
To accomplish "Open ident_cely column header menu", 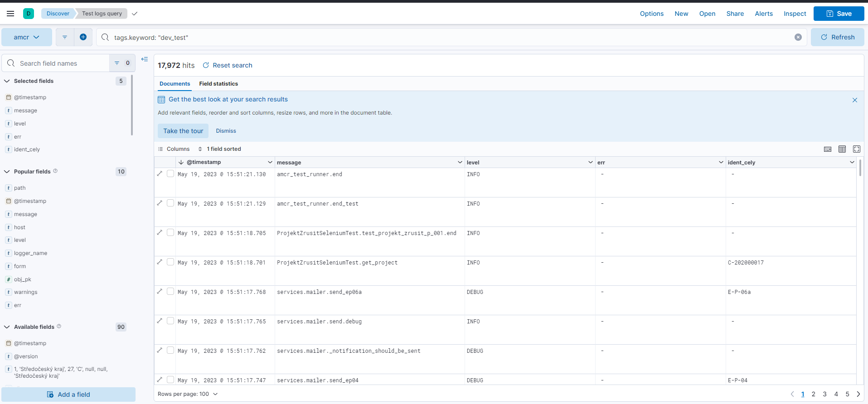I will pos(852,162).
